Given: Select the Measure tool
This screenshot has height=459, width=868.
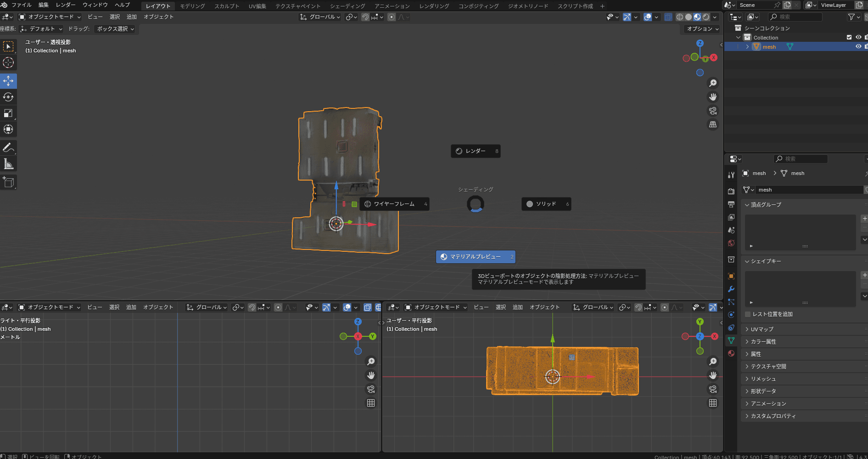Looking at the screenshot, I should click(x=8, y=164).
